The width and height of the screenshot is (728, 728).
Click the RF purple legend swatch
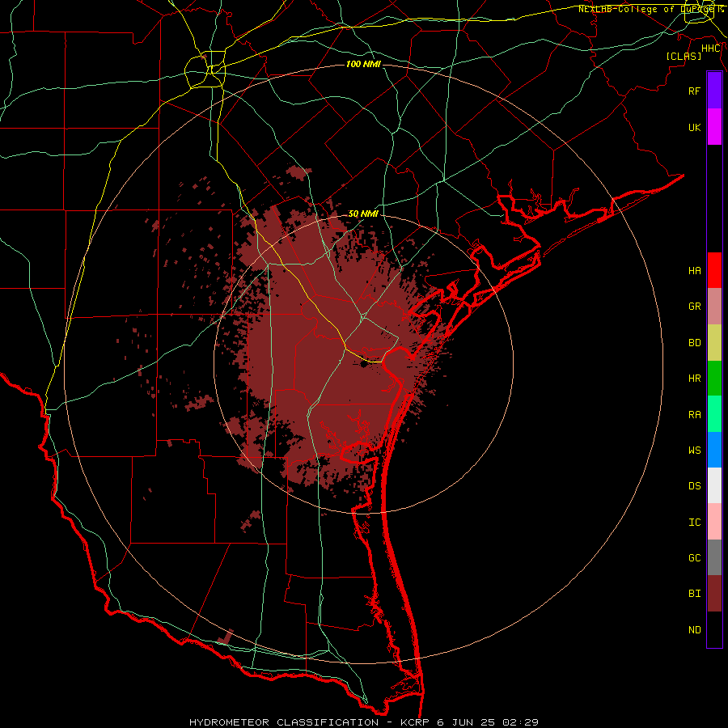point(714,91)
